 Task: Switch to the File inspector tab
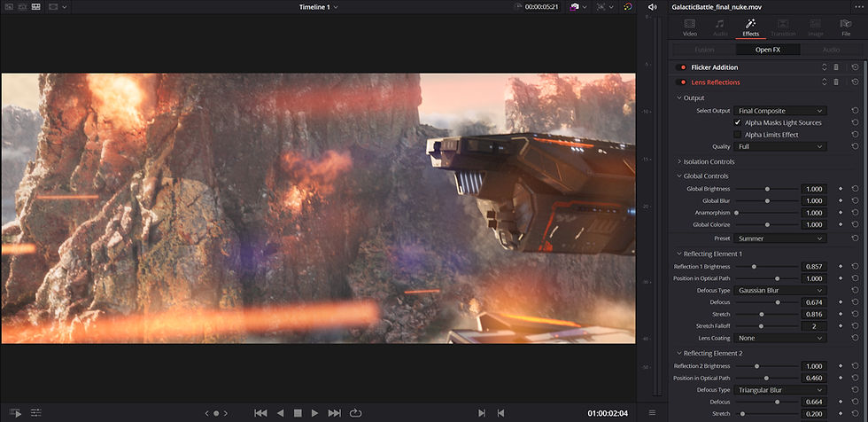click(845, 27)
